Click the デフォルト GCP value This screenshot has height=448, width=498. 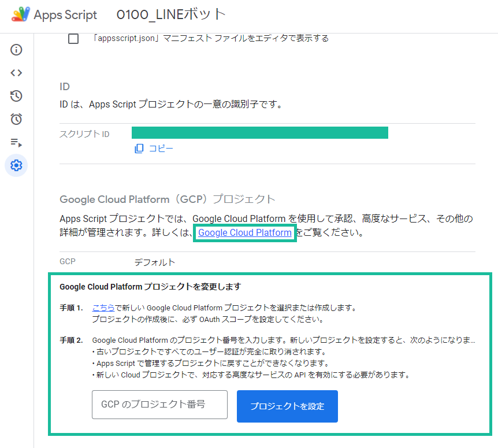coord(154,262)
